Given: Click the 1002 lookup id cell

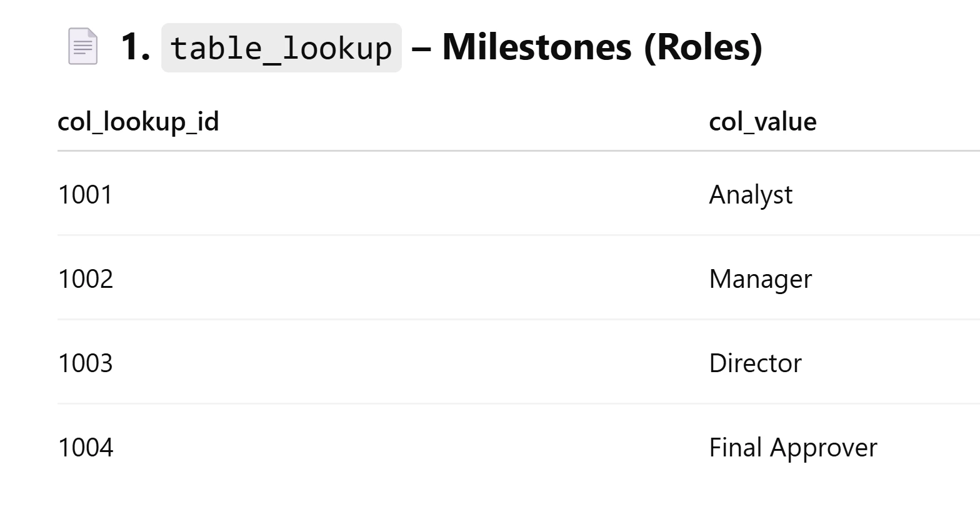Looking at the screenshot, I should [x=85, y=278].
